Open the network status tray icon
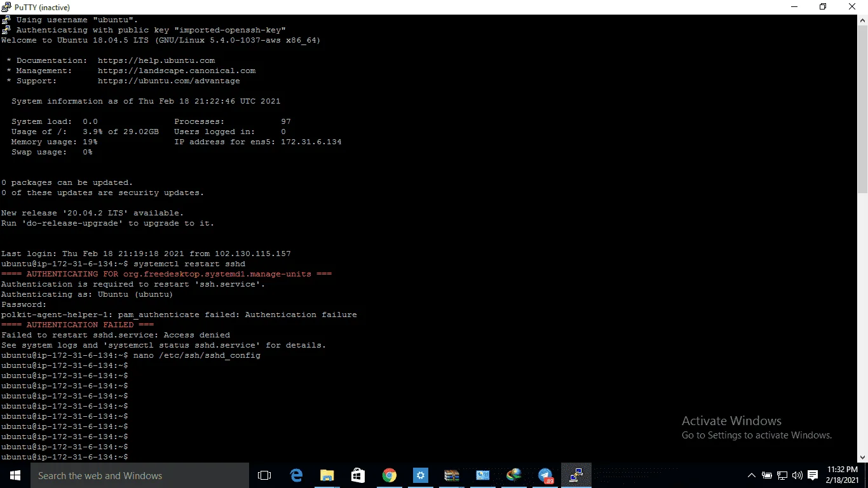 (x=782, y=475)
